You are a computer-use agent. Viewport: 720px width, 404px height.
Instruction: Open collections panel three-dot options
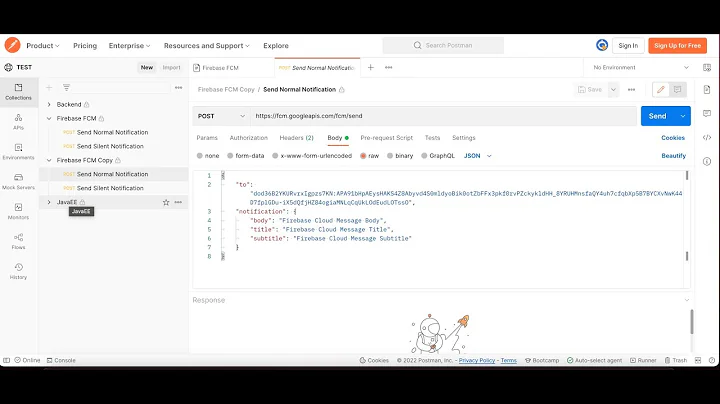pos(179,87)
